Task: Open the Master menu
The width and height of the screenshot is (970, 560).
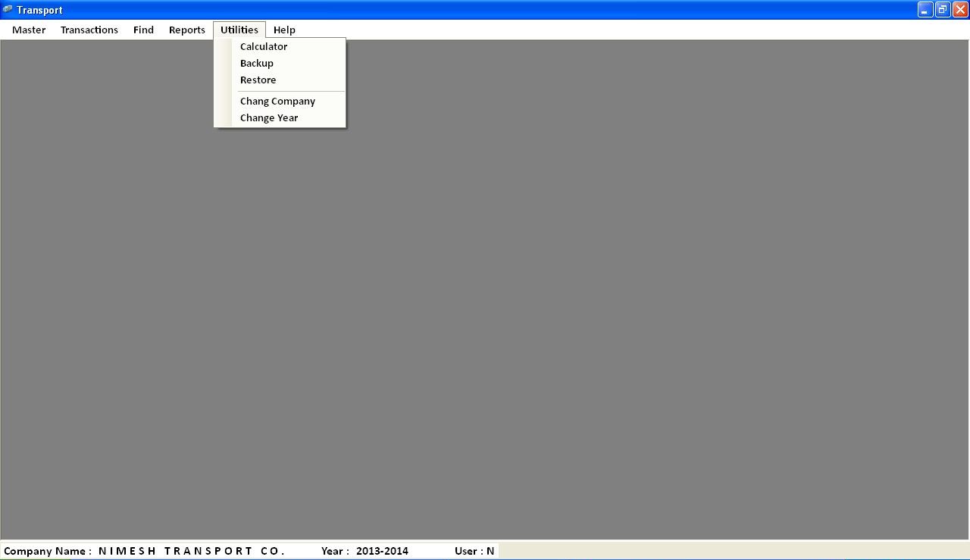Action: (29, 30)
